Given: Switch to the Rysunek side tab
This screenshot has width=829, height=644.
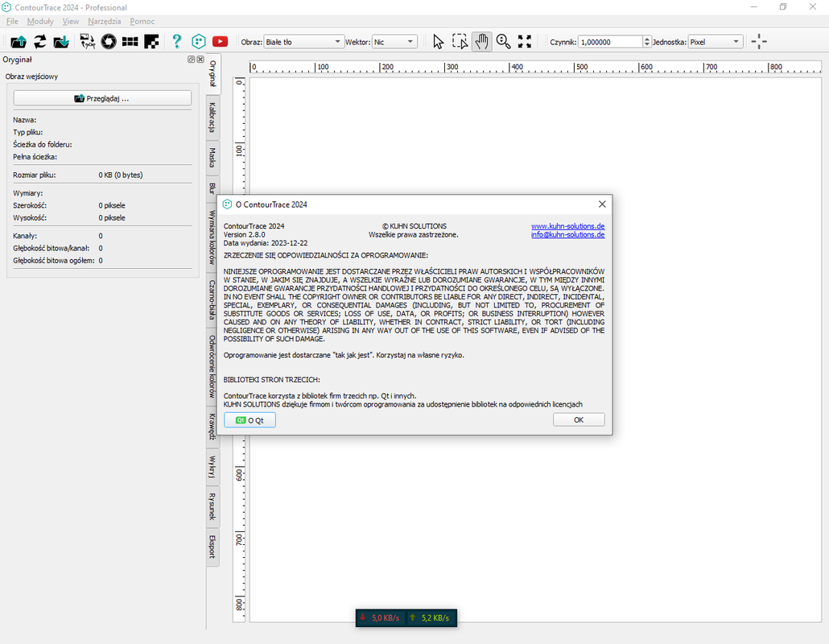Looking at the screenshot, I should [212, 506].
